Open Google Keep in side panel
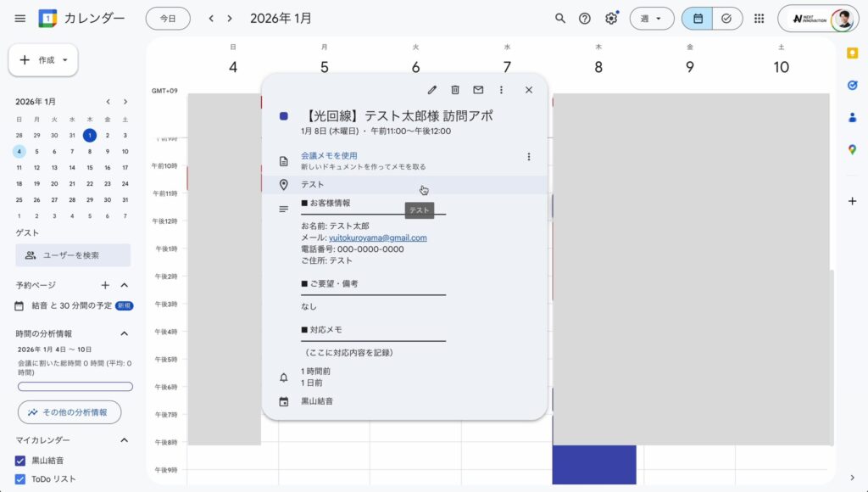The height and width of the screenshot is (492, 868). click(852, 53)
